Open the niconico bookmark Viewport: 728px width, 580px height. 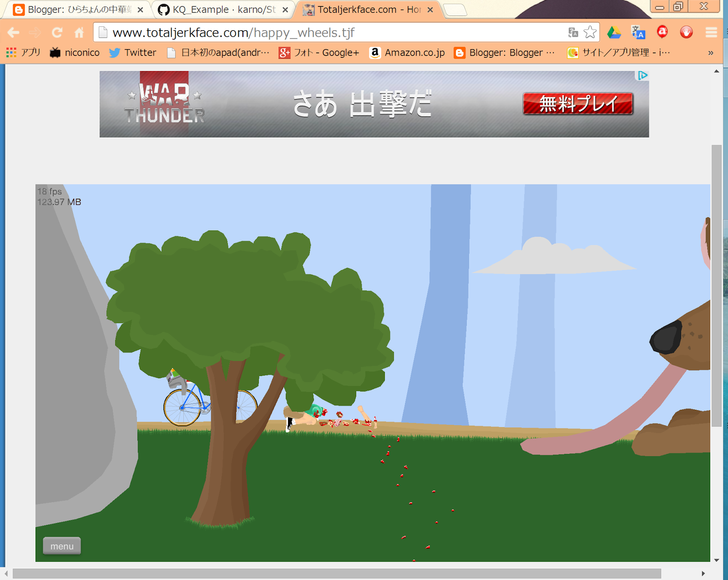[75, 53]
